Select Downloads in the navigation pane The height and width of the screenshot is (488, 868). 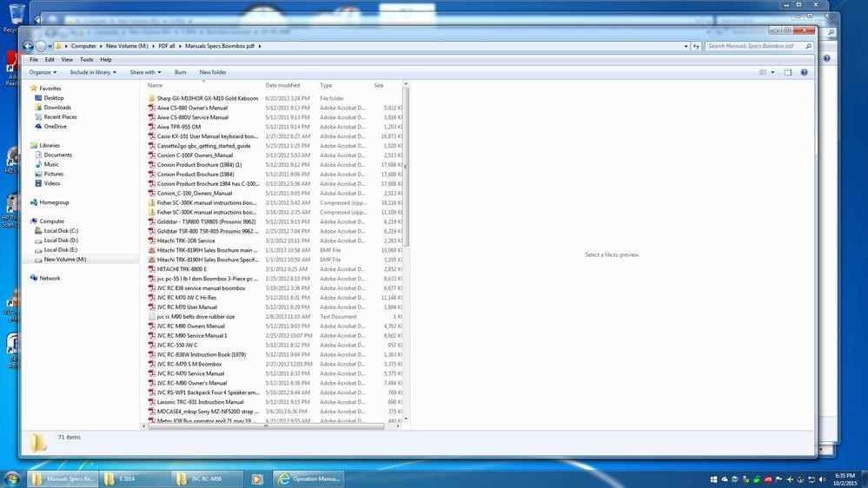click(57, 108)
